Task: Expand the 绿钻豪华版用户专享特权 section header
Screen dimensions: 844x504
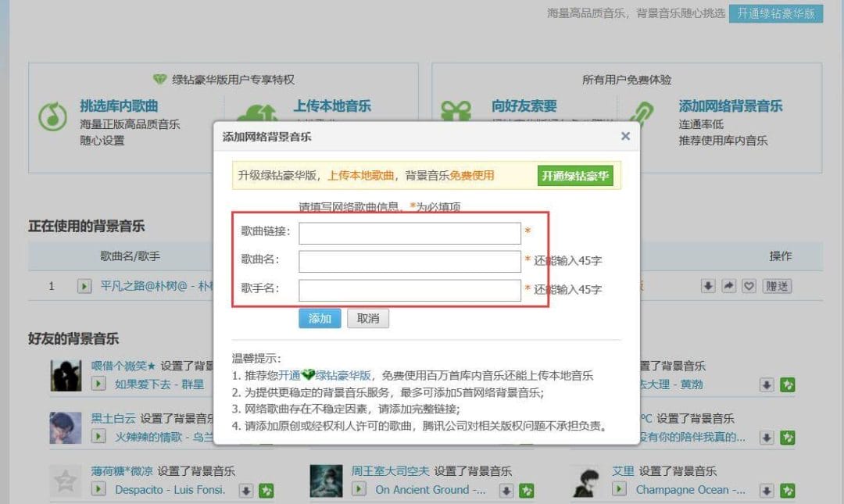Action: (x=226, y=78)
